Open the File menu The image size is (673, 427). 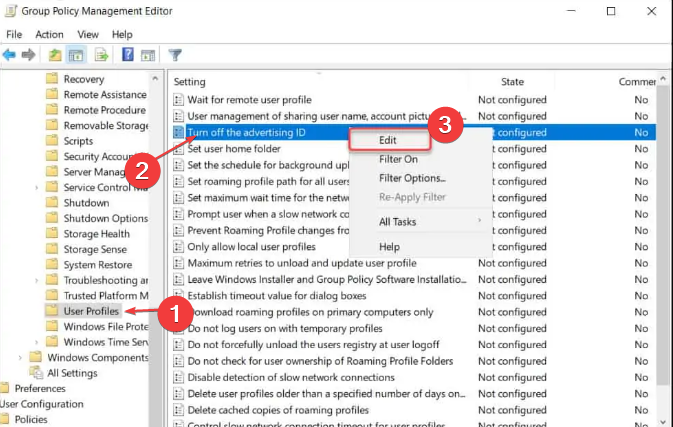pyautogui.click(x=14, y=34)
